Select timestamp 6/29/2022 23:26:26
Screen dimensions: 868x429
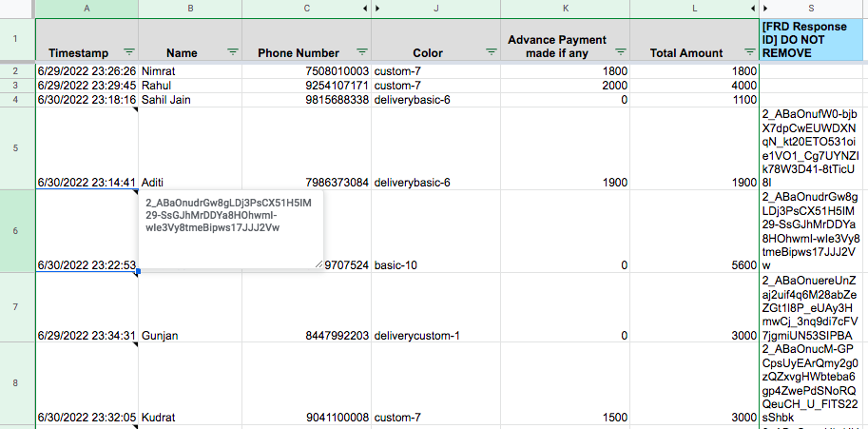point(87,70)
